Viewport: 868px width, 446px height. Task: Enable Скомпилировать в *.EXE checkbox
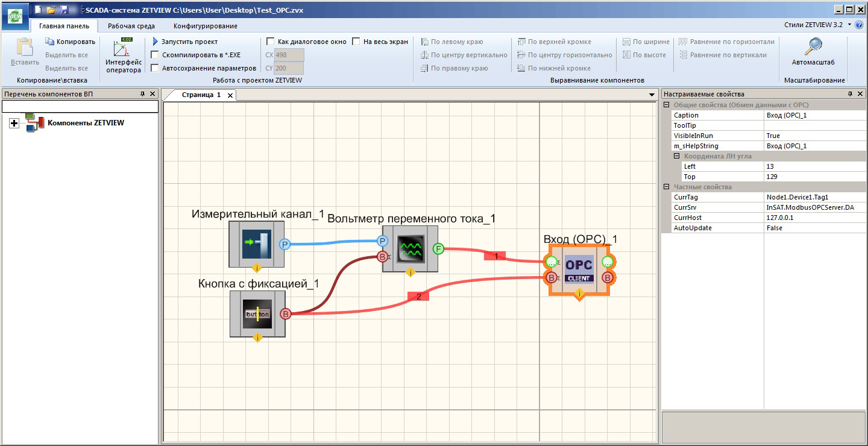click(155, 55)
